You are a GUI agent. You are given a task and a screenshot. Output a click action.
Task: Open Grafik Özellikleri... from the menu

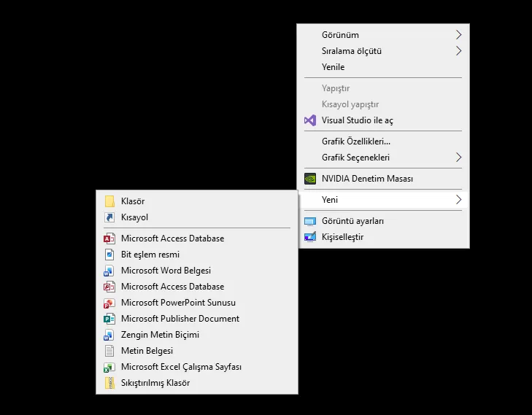tap(383, 141)
